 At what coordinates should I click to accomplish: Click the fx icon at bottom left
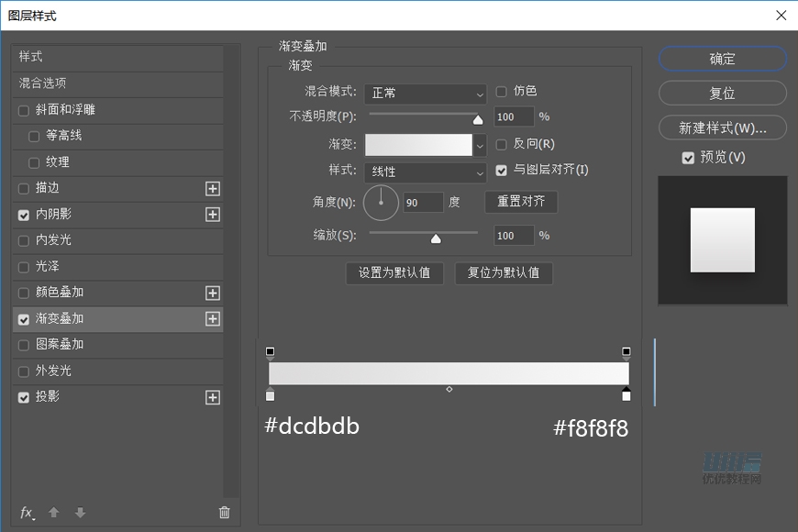26,513
